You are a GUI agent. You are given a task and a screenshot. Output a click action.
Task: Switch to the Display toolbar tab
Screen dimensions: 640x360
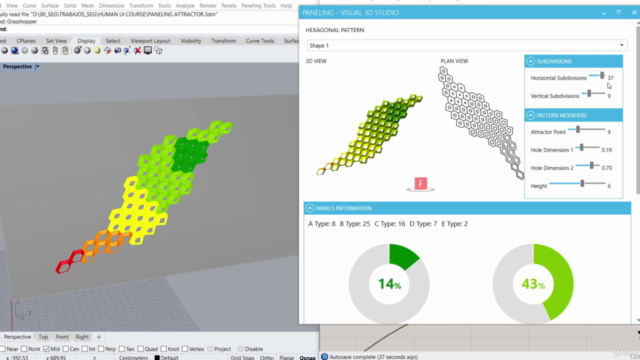86,41
